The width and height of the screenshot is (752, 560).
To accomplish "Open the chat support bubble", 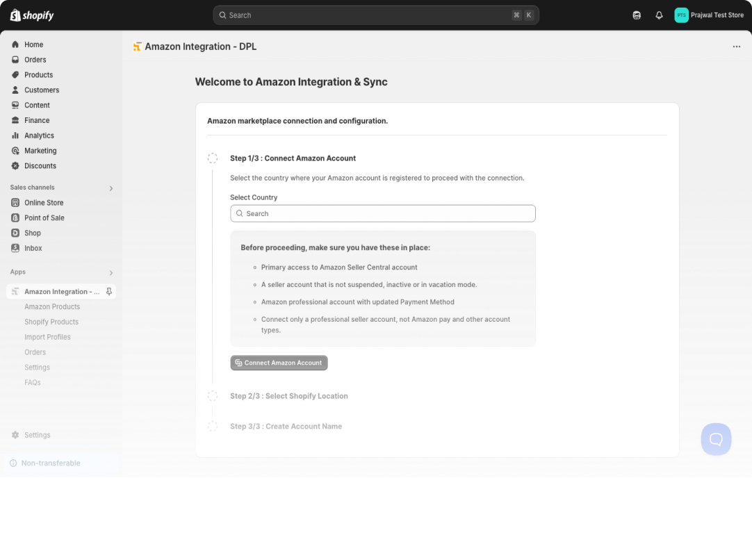I will [x=716, y=438].
